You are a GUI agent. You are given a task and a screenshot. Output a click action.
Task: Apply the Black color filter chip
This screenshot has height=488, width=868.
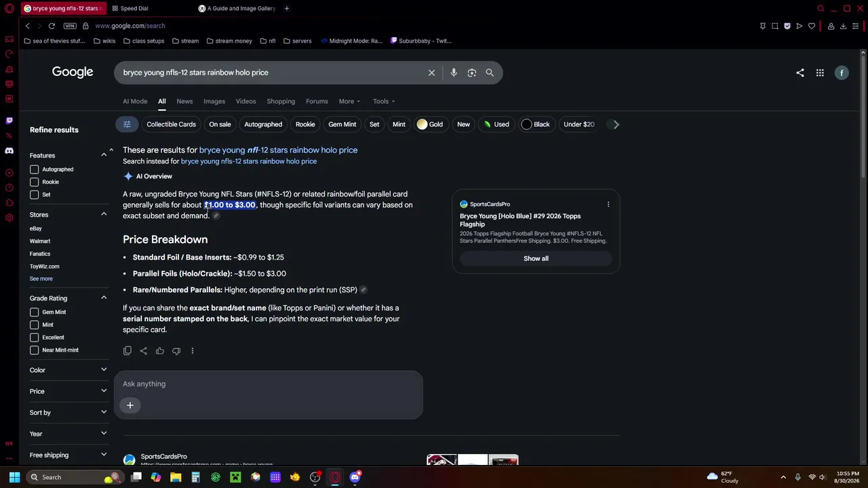[x=535, y=124]
